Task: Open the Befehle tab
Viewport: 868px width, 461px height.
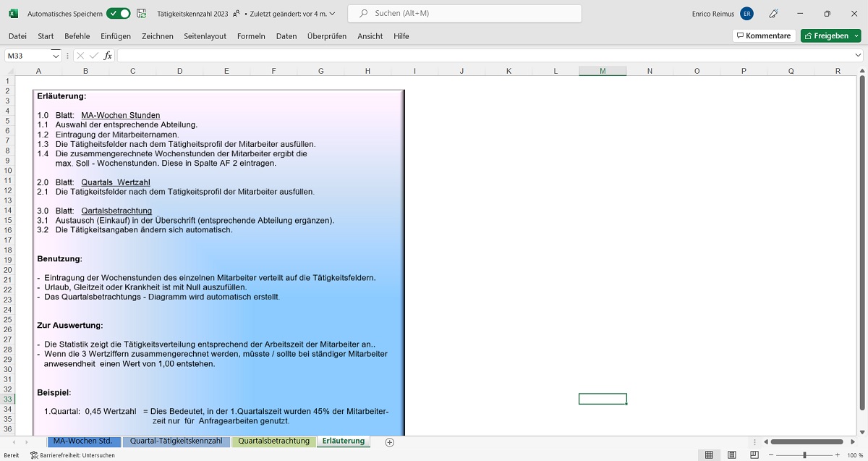Action: tap(77, 36)
